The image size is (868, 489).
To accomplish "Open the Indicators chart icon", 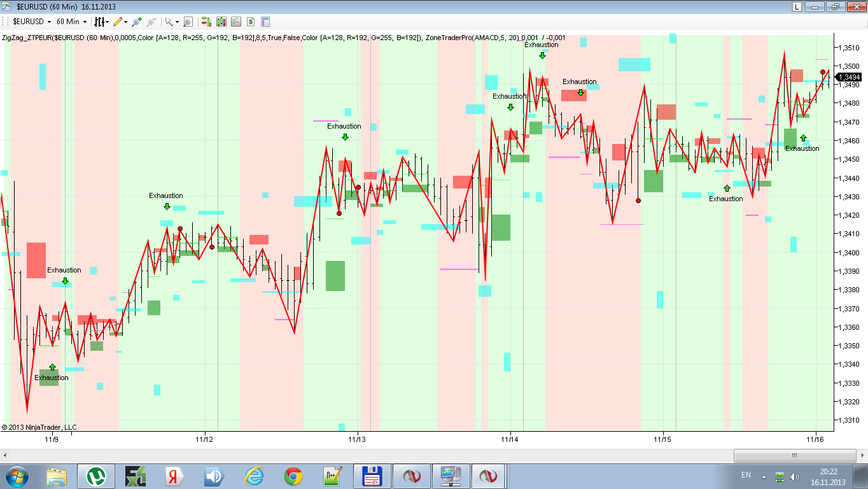I will 236,22.
